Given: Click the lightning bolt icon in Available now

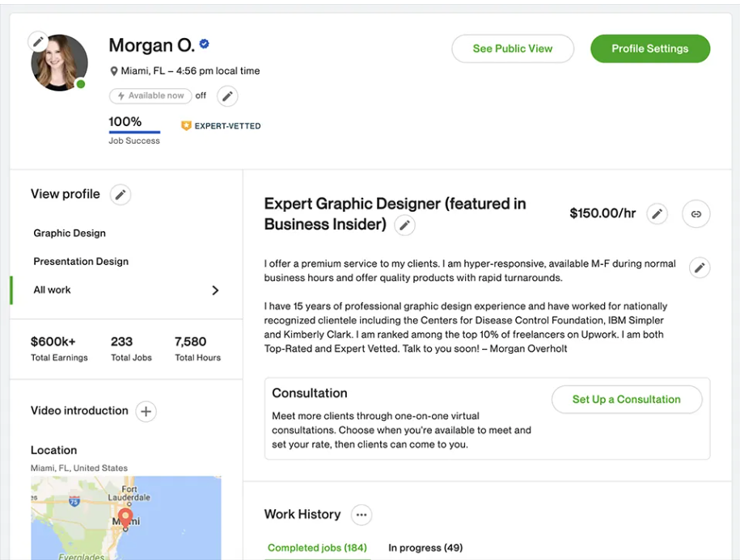Looking at the screenshot, I should [121, 95].
